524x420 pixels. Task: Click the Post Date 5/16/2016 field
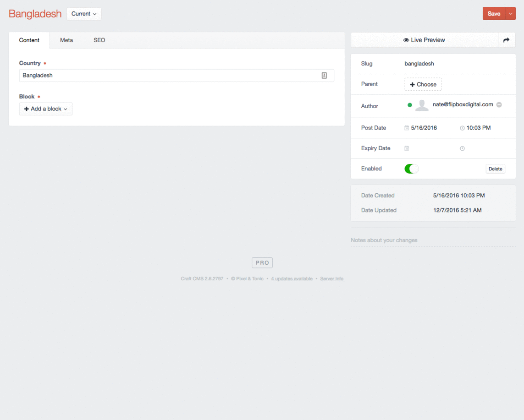click(424, 128)
